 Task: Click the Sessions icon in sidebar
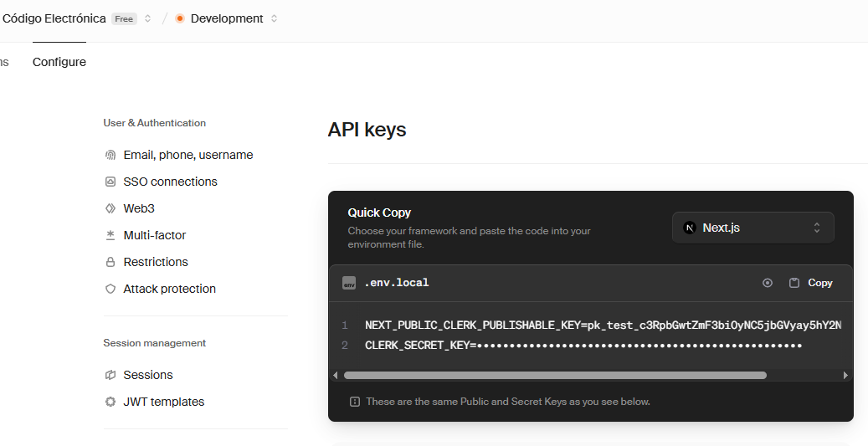(x=110, y=375)
